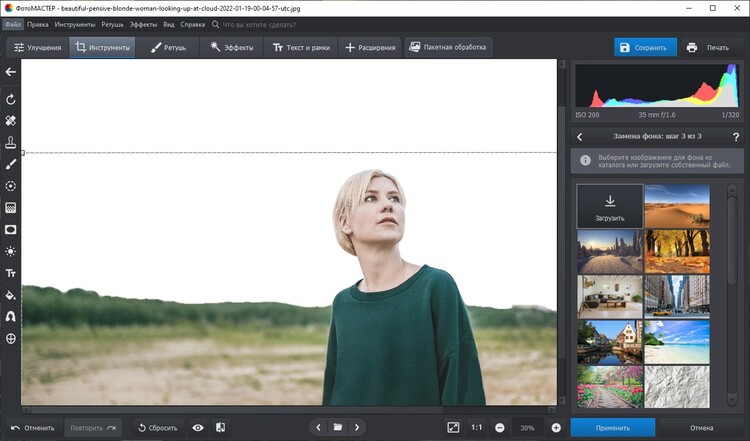
Task: Open the Эффекты tab
Action: (x=232, y=47)
